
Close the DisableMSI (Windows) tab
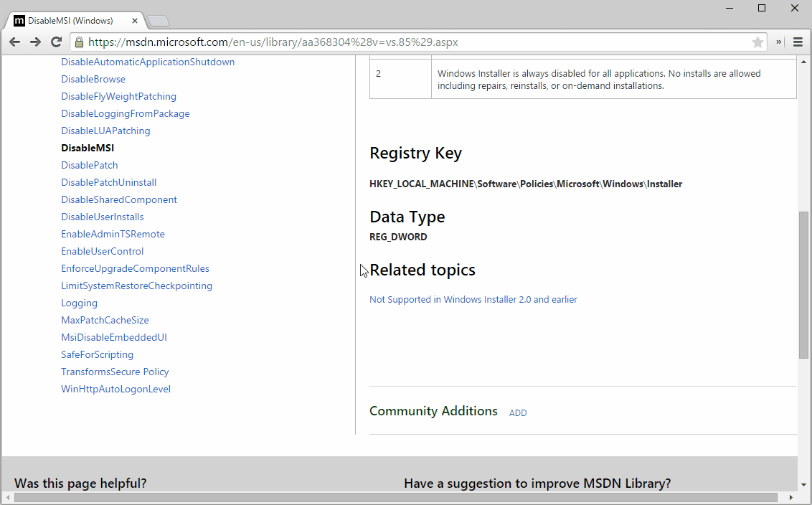[x=135, y=21]
